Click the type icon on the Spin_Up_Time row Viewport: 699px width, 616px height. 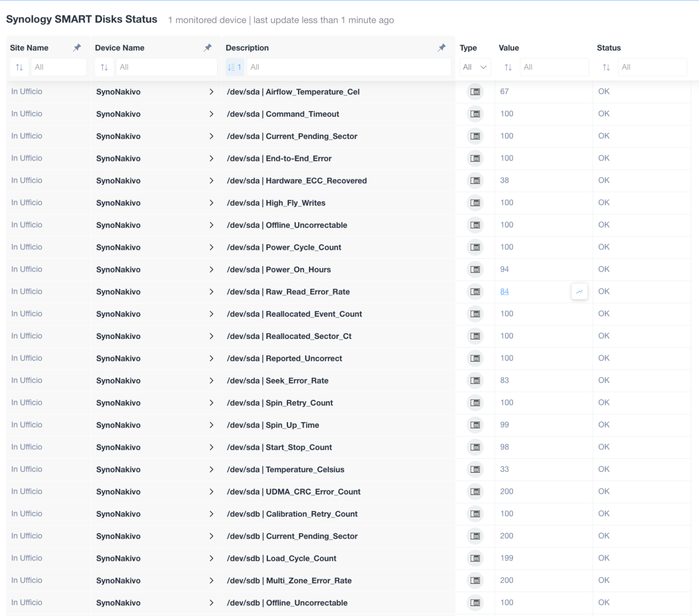(475, 424)
